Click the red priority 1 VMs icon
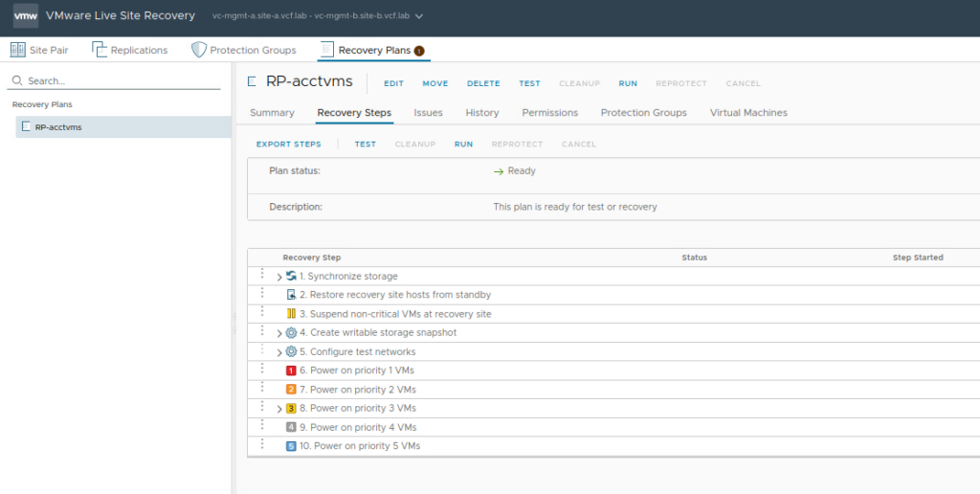 pyautogui.click(x=291, y=370)
